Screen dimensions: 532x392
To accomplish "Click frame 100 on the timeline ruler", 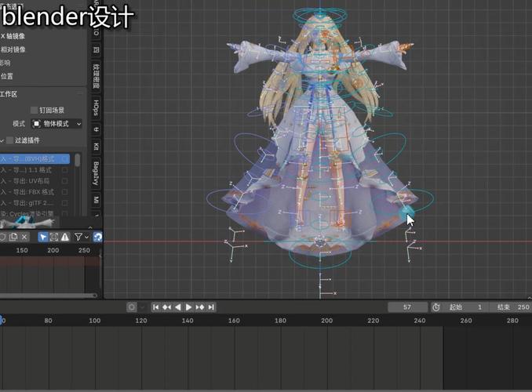I will pyautogui.click(x=95, y=321).
